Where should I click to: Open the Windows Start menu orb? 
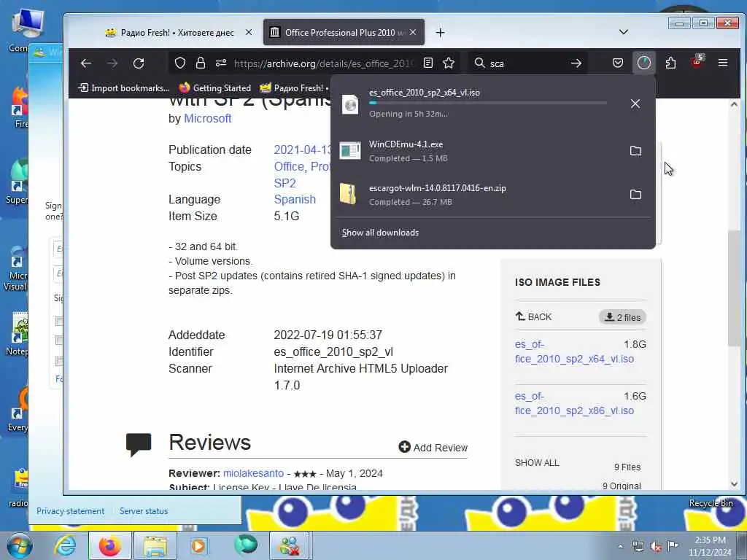click(19, 545)
